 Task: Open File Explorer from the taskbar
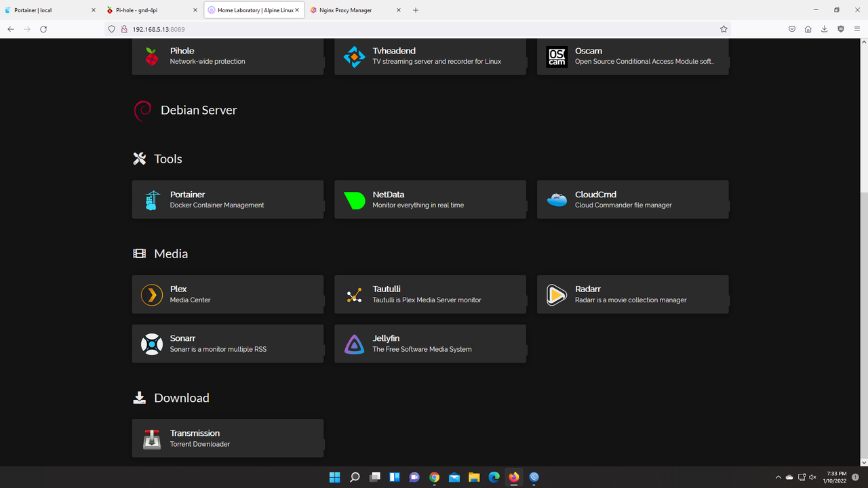click(475, 477)
